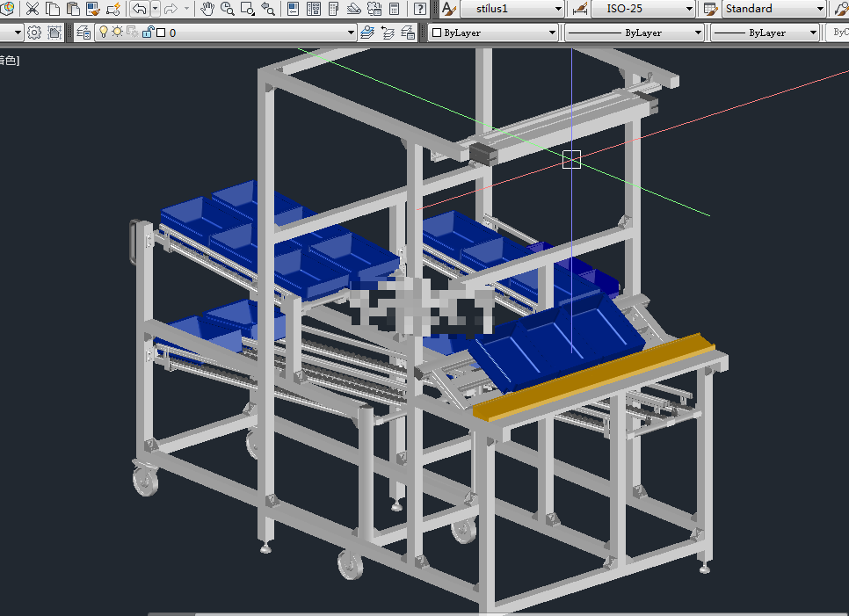Click the layer 0 color square
This screenshot has height=616, width=849.
pos(161,33)
